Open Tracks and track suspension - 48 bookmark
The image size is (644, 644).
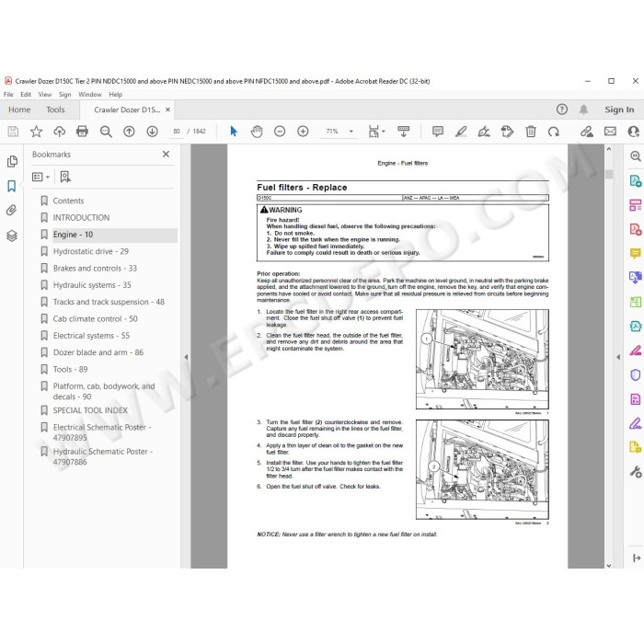pos(109,302)
